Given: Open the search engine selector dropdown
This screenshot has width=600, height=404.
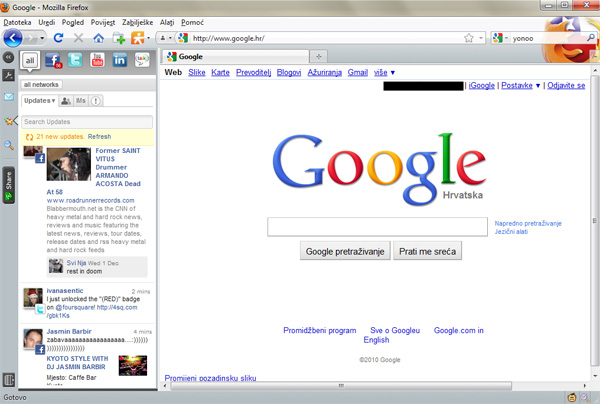Looking at the screenshot, I should click(x=502, y=38).
